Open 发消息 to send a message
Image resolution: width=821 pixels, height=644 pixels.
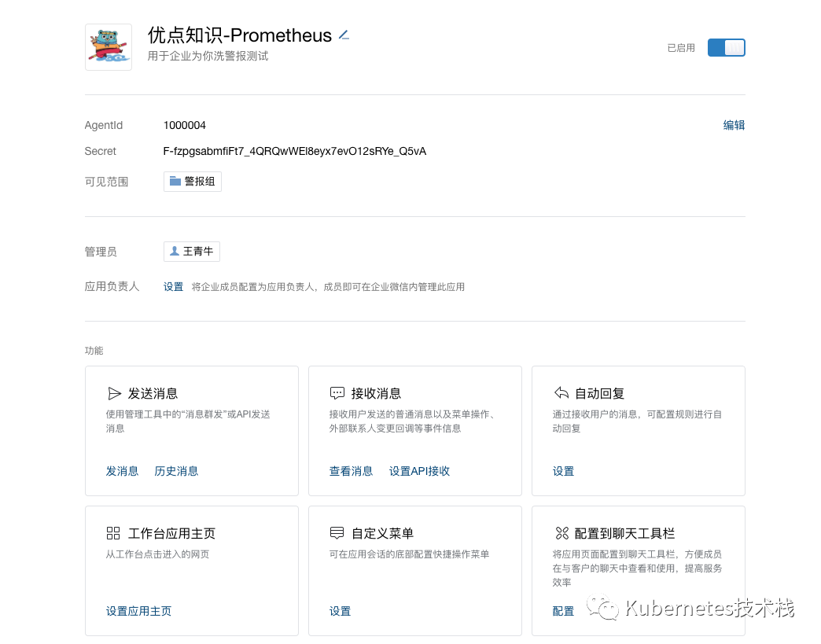[x=122, y=471]
